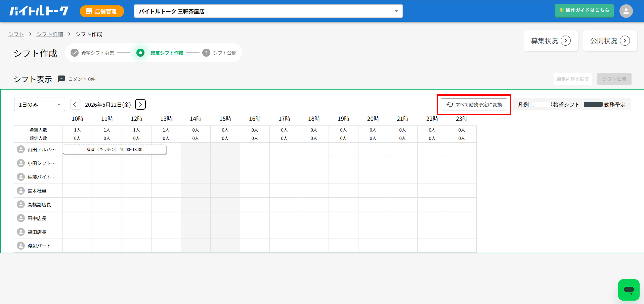This screenshot has height=304, width=644.
Task: Click the 凡例 legend label
Action: (x=523, y=105)
